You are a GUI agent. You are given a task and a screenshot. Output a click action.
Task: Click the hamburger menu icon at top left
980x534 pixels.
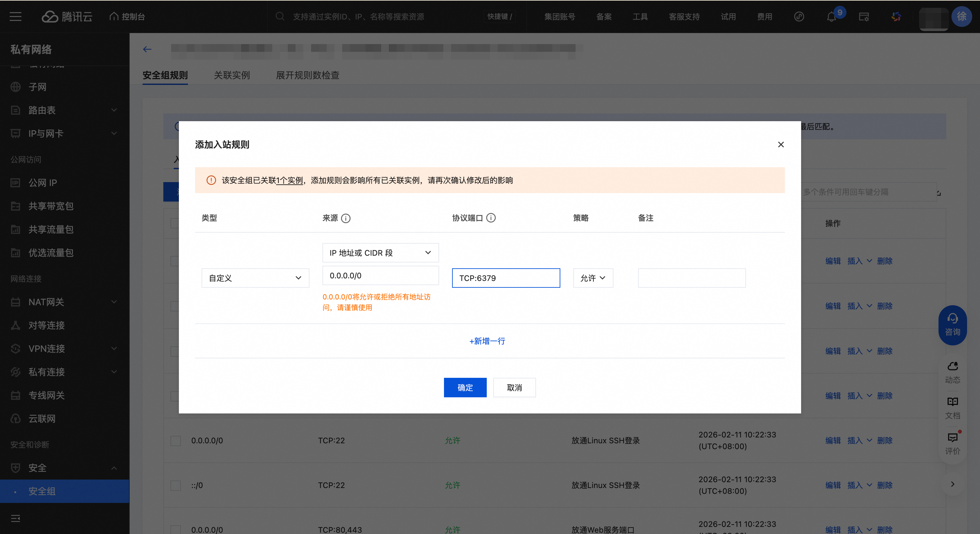coord(15,16)
